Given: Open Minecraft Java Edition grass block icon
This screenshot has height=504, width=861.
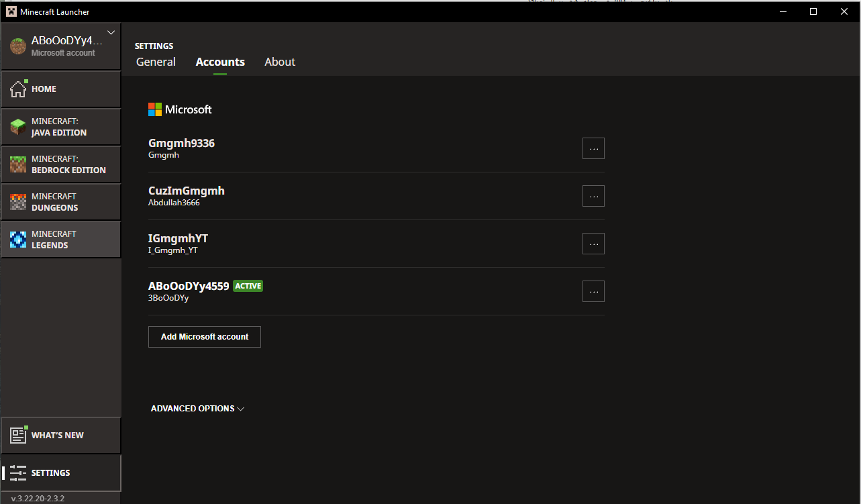Looking at the screenshot, I should pos(18,127).
